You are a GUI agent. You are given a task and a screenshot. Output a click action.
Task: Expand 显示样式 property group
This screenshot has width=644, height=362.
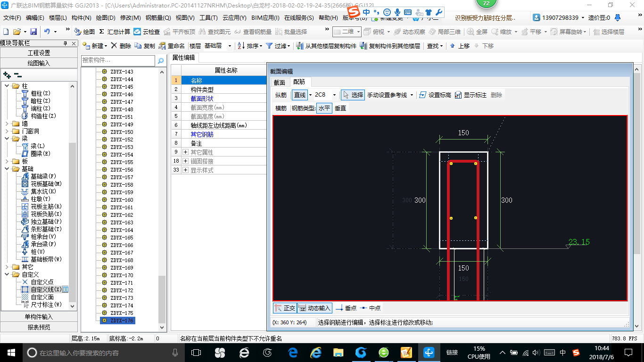[x=186, y=170]
